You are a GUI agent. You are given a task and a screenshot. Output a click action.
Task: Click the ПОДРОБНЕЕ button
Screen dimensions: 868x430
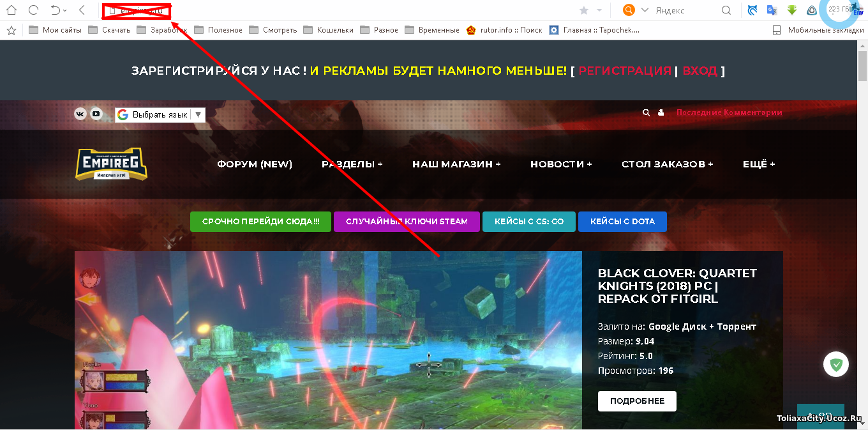coord(637,401)
